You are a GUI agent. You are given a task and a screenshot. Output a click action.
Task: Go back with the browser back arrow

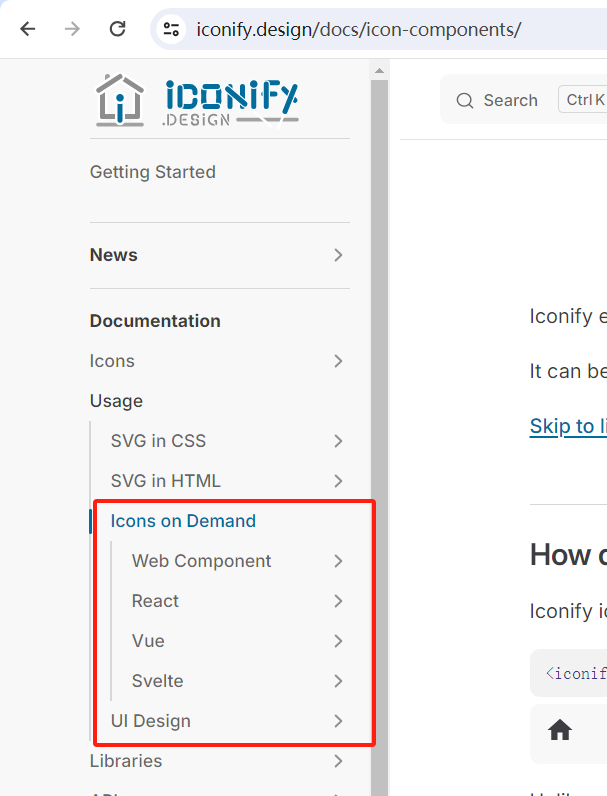28,29
